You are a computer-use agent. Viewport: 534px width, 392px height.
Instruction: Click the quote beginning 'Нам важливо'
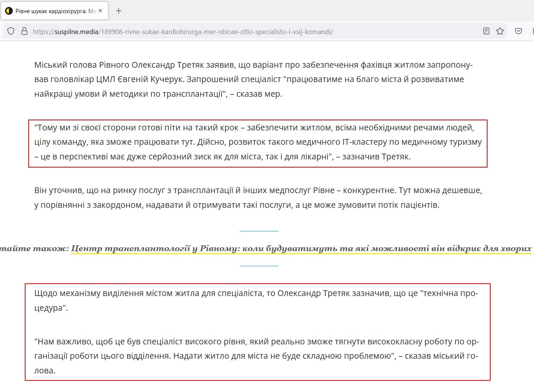click(x=256, y=356)
